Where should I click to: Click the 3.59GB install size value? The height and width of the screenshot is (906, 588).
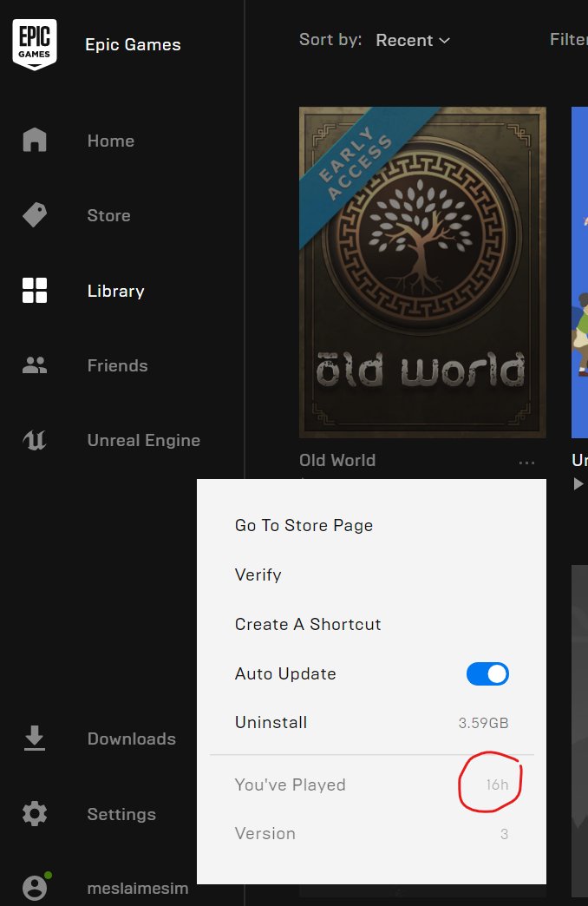[x=483, y=723]
